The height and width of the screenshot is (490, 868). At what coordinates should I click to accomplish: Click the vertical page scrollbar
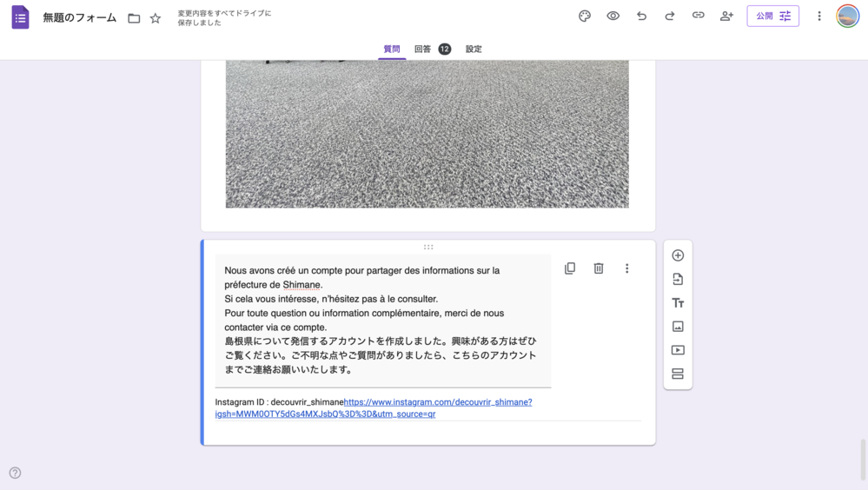click(x=863, y=460)
